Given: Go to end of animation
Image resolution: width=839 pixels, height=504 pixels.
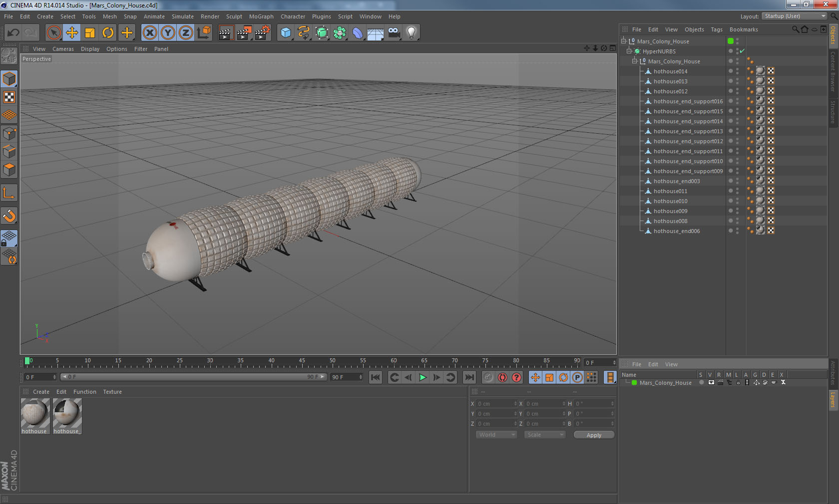Looking at the screenshot, I should [469, 377].
